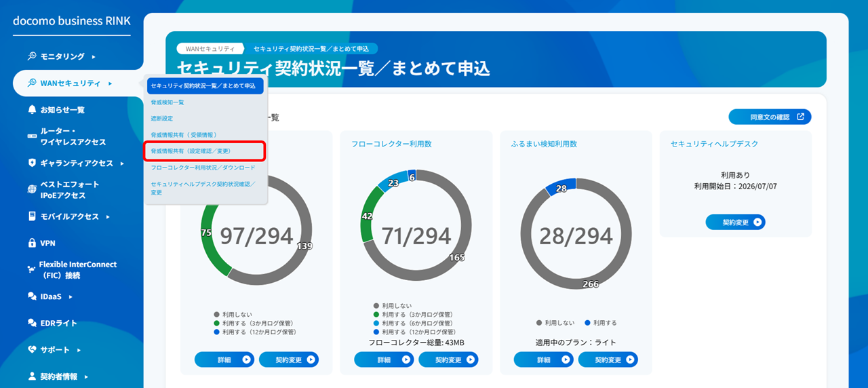Screen dimensions: 868x388
Task: Click the external-link icon on 同意文の確認
Action: coord(801,117)
